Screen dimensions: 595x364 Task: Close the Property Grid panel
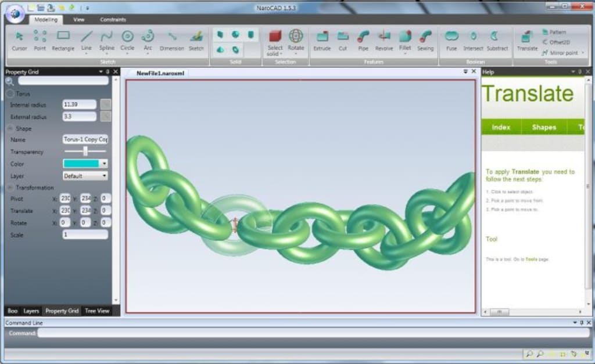tap(116, 71)
